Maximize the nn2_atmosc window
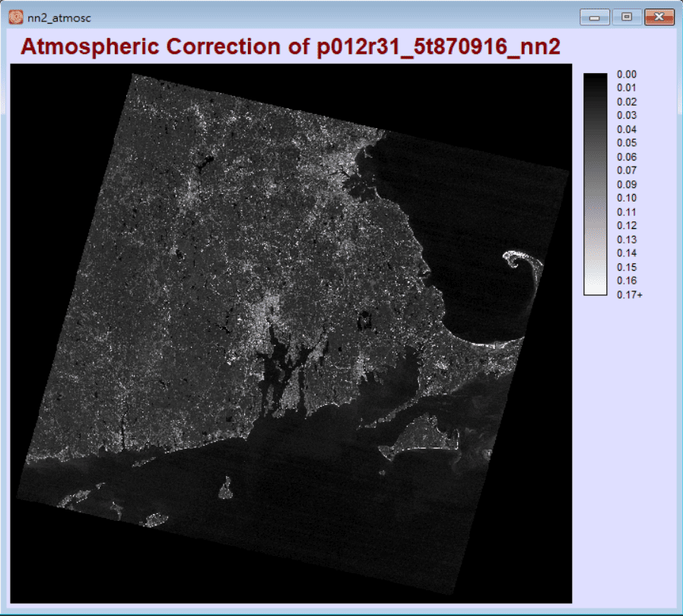Image resolution: width=683 pixels, height=616 pixels. coord(627,17)
